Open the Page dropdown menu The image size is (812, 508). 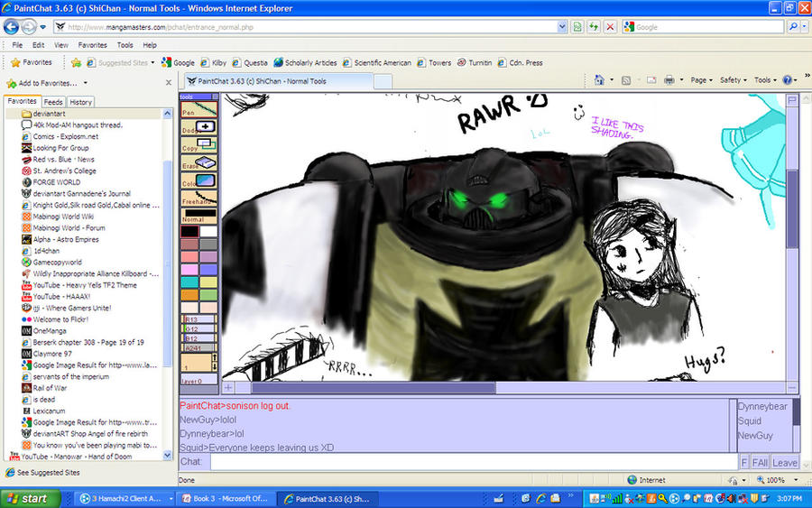(701, 79)
